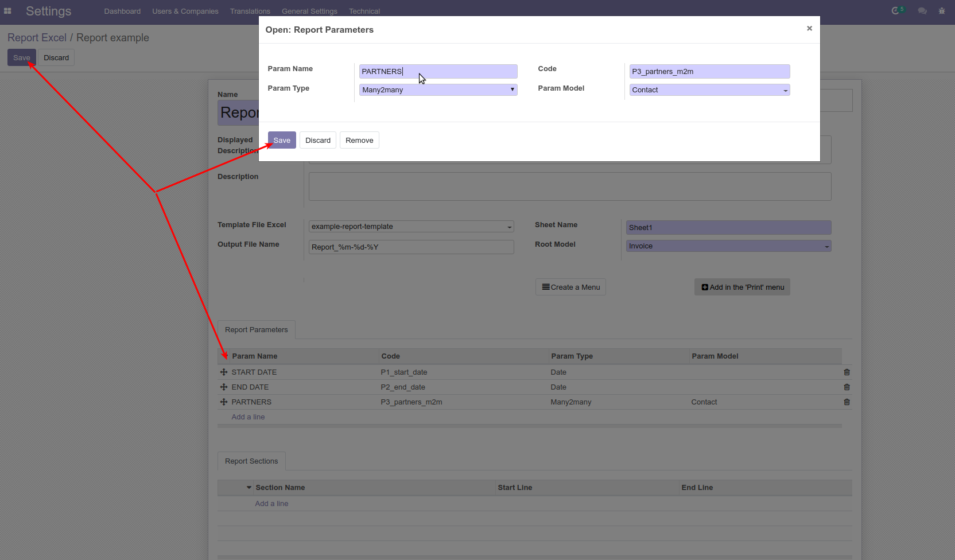955x560 pixels.
Task: Save the report form
Action: pos(22,57)
